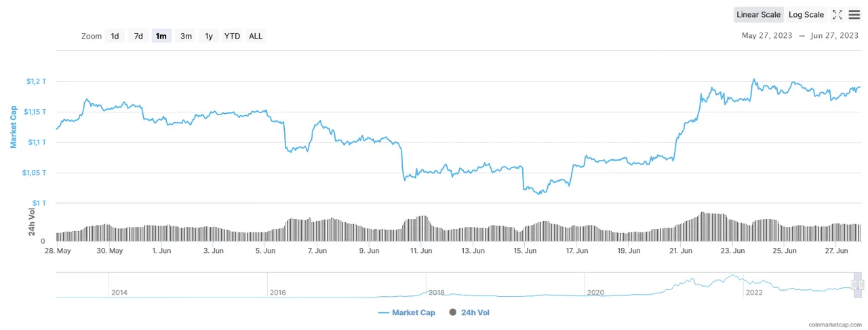Open the Jun 27, 2023 end date
868x330 pixels.
tap(834, 36)
